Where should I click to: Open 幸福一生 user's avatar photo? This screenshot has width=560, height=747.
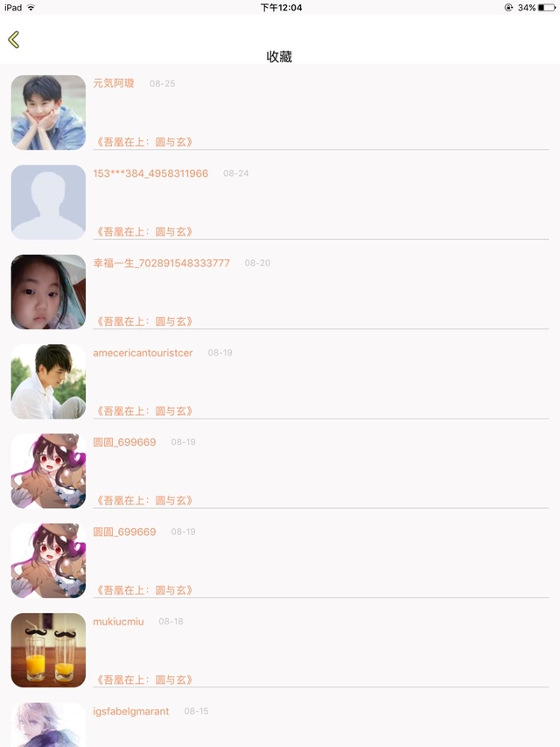[49, 292]
